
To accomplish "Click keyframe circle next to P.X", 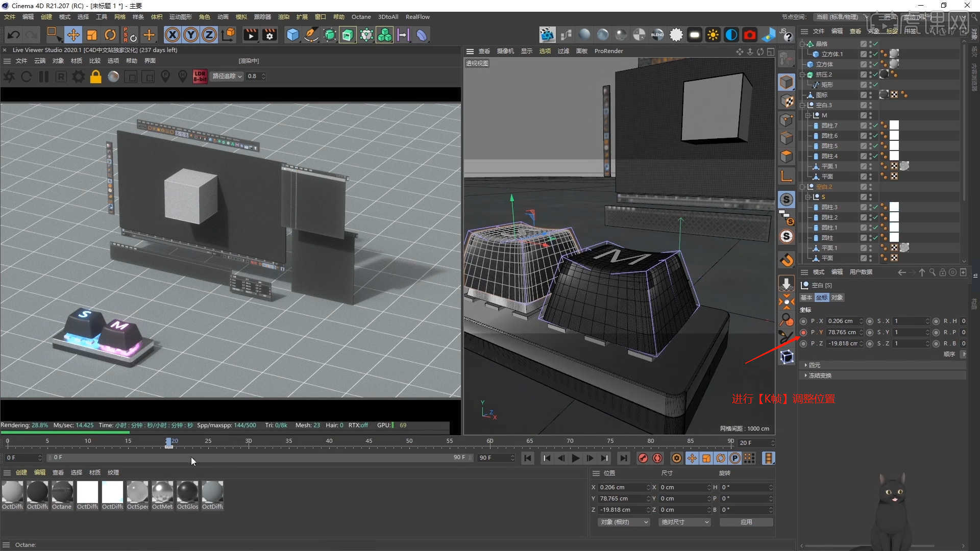I will pyautogui.click(x=803, y=321).
